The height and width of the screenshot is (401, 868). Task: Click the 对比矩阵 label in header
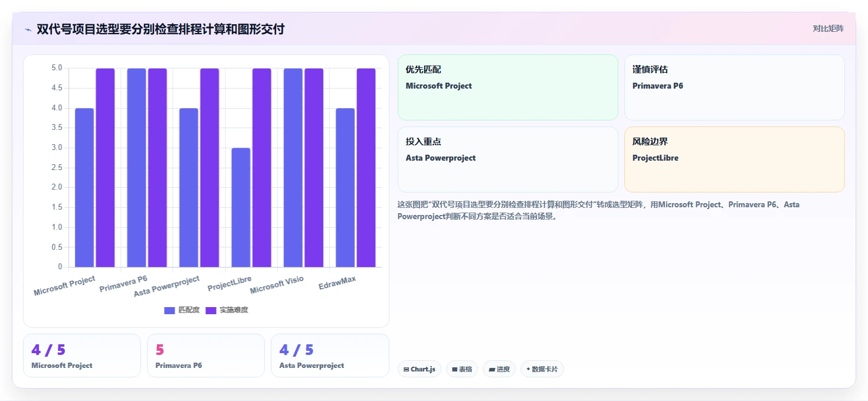pyautogui.click(x=828, y=28)
